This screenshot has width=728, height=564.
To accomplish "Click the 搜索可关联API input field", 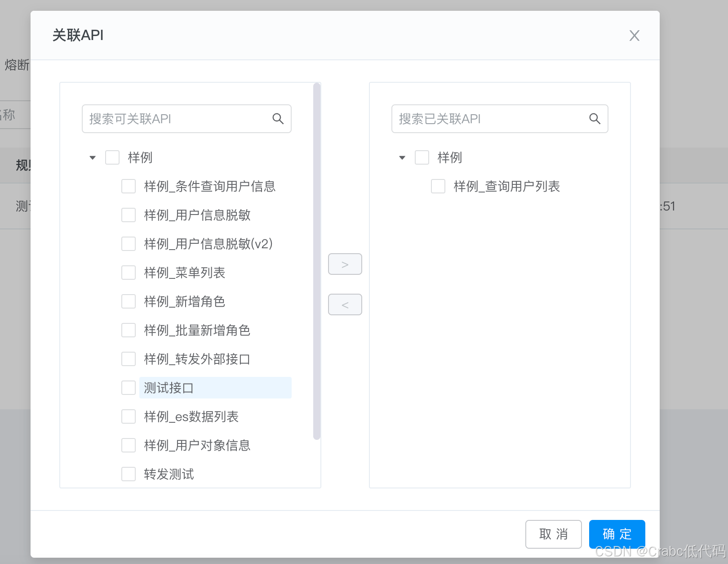I will [x=175, y=119].
